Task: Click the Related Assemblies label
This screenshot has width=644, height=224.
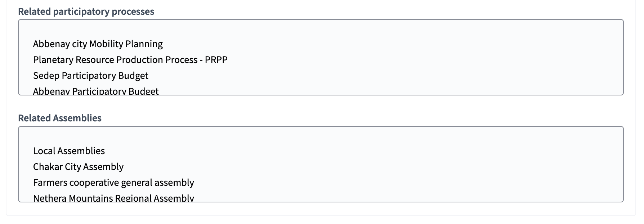Action: [60, 118]
